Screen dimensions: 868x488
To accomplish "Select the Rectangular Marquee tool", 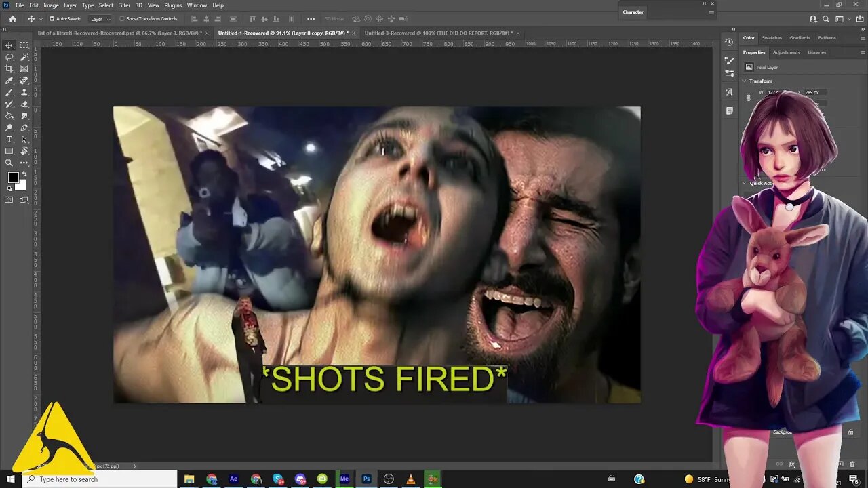I will 24,45.
